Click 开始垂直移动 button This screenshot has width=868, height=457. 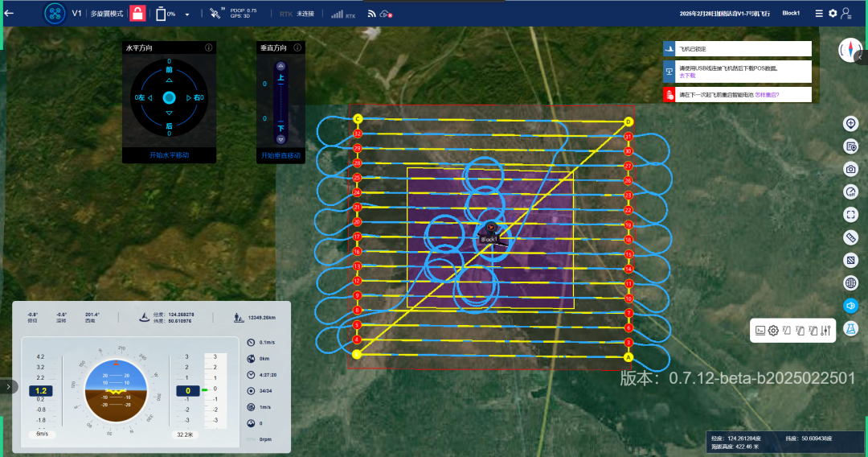280,155
